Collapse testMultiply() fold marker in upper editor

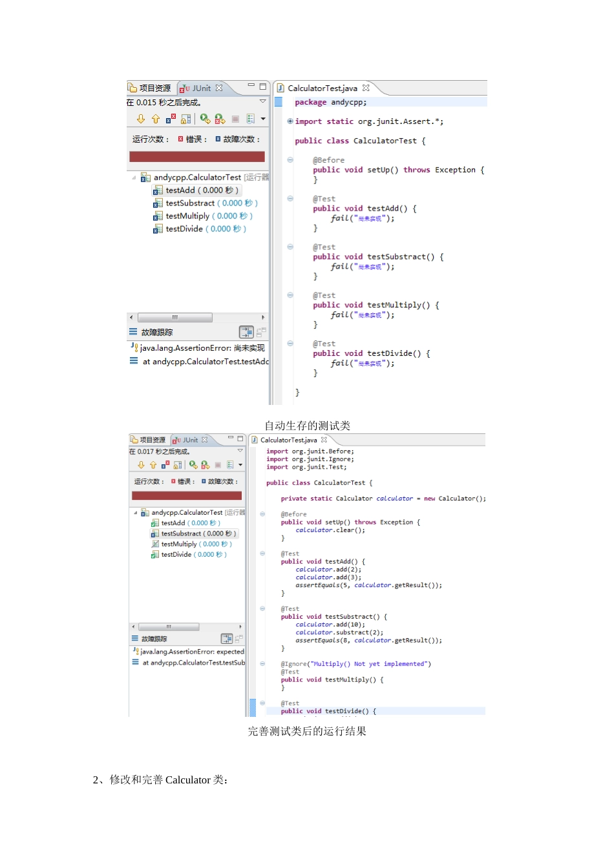coord(290,296)
